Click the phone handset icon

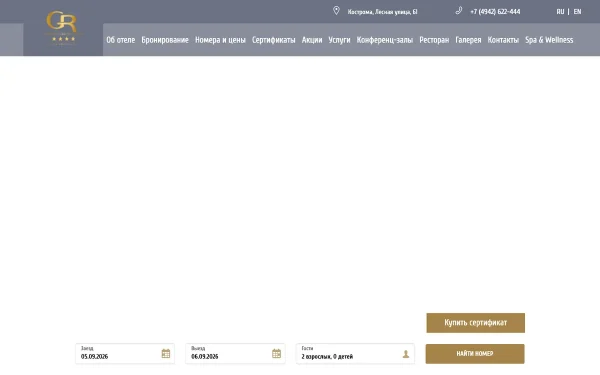[x=459, y=11]
